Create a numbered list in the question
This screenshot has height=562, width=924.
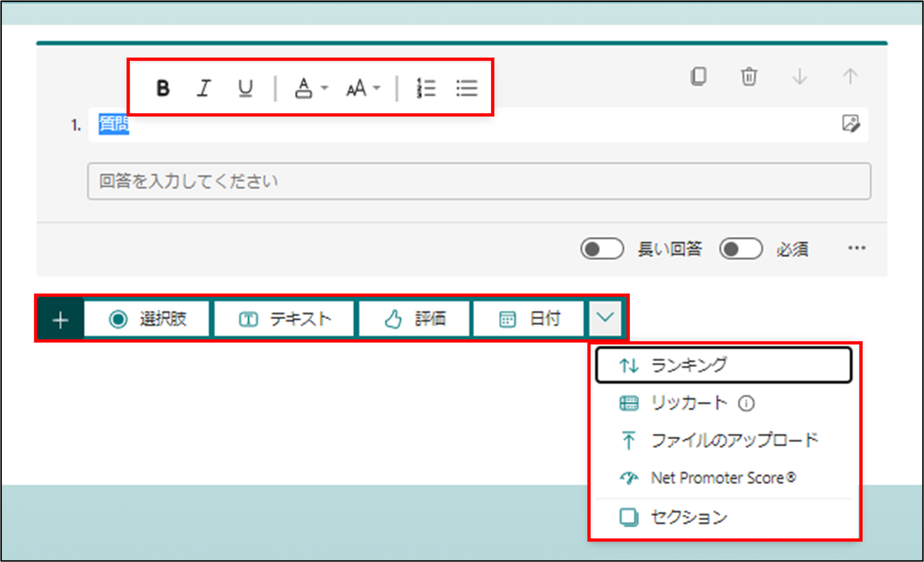point(425,88)
